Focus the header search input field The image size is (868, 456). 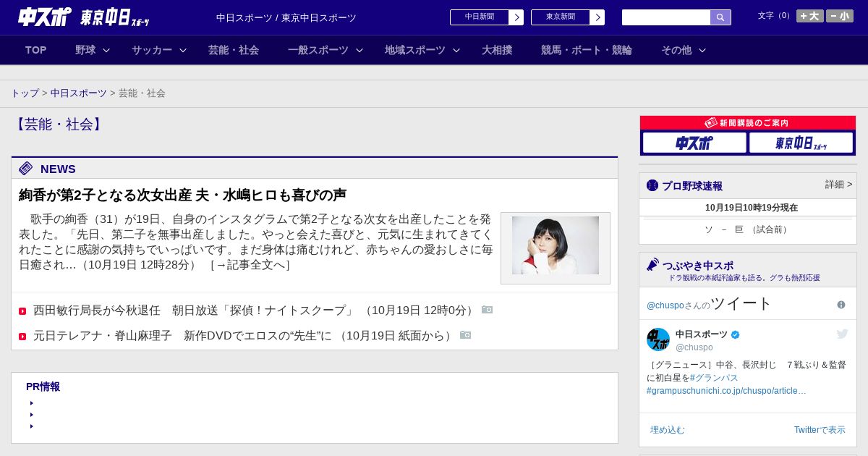666,17
